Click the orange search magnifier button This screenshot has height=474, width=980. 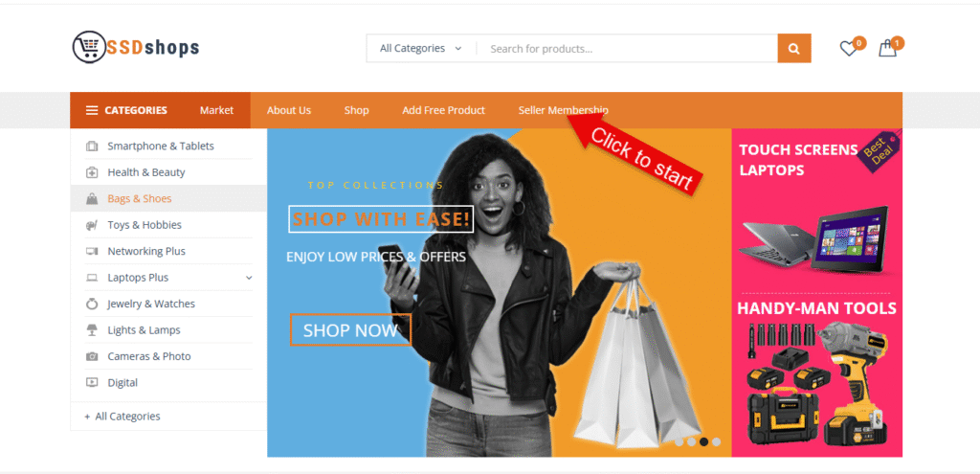point(793,48)
